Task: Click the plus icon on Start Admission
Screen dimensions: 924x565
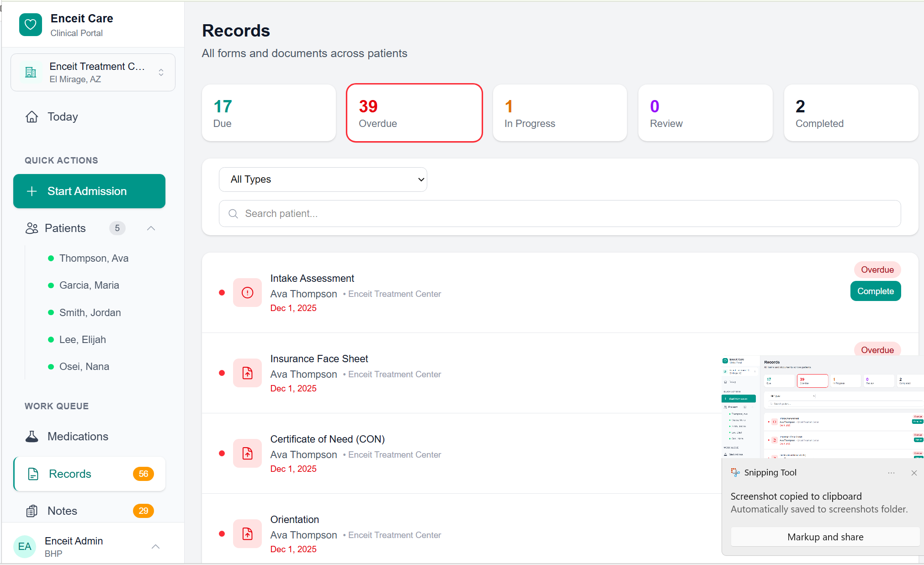Action: click(x=32, y=191)
